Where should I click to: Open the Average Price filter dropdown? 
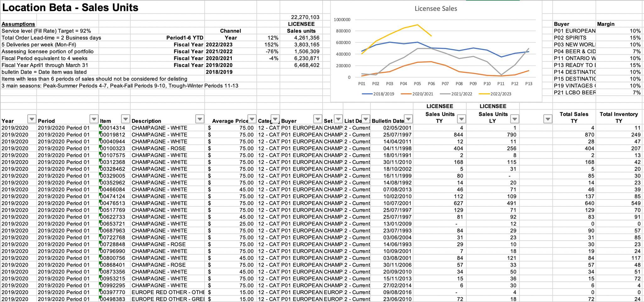point(252,119)
